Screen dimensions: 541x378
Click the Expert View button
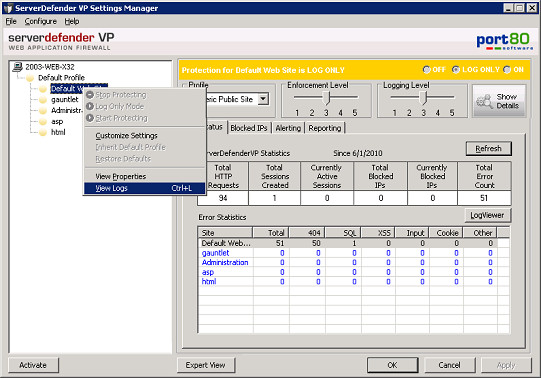coord(206,365)
